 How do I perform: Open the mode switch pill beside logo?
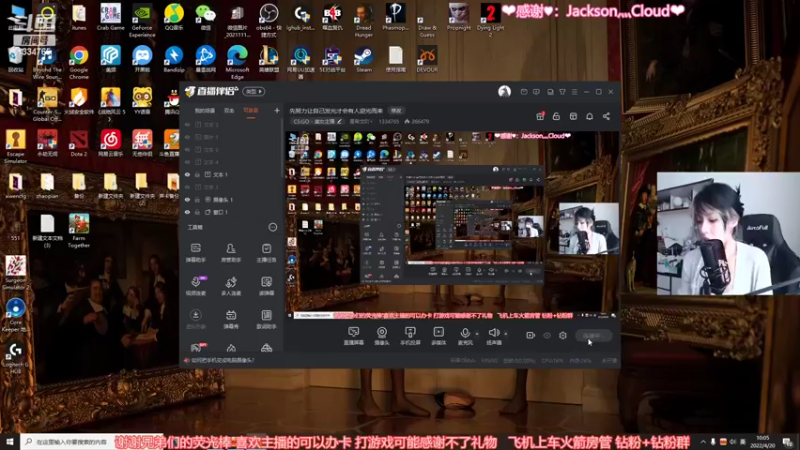[x=254, y=91]
